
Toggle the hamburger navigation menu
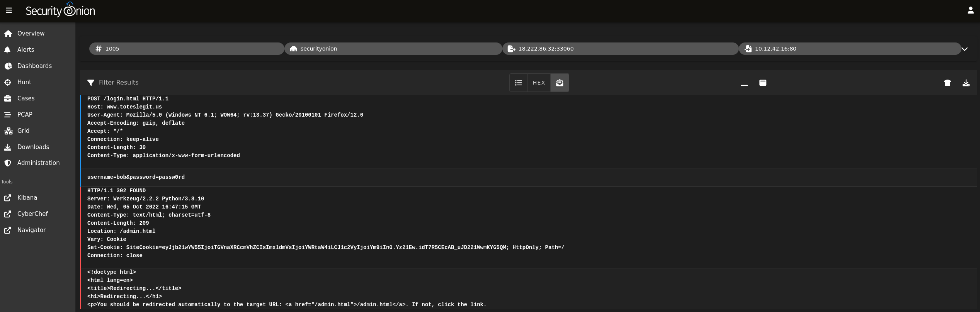(x=9, y=10)
